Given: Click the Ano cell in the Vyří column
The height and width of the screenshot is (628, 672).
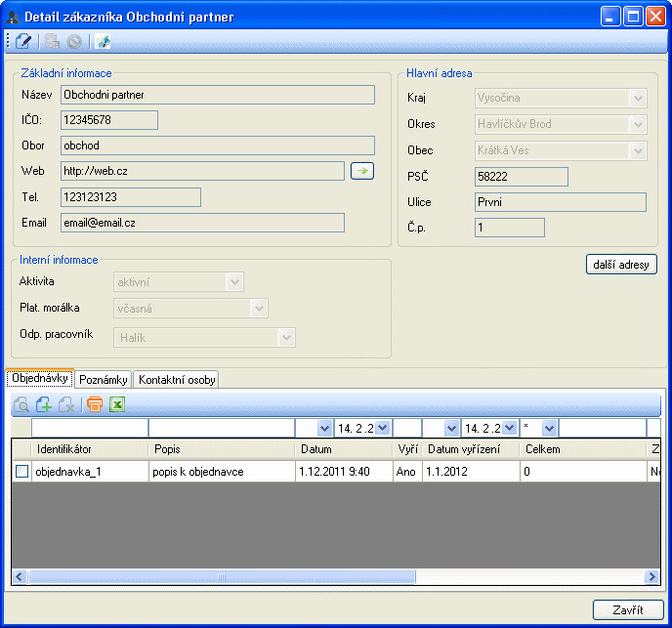Looking at the screenshot, I should (405, 472).
